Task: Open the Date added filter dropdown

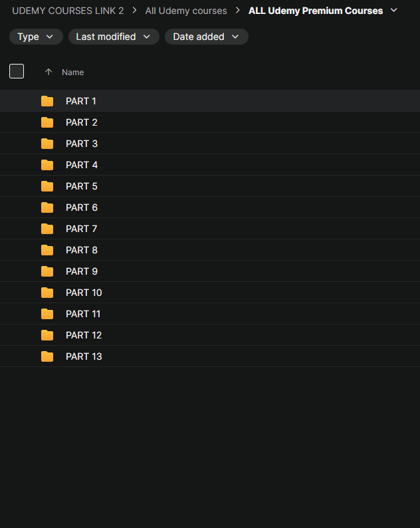Action: tap(207, 37)
